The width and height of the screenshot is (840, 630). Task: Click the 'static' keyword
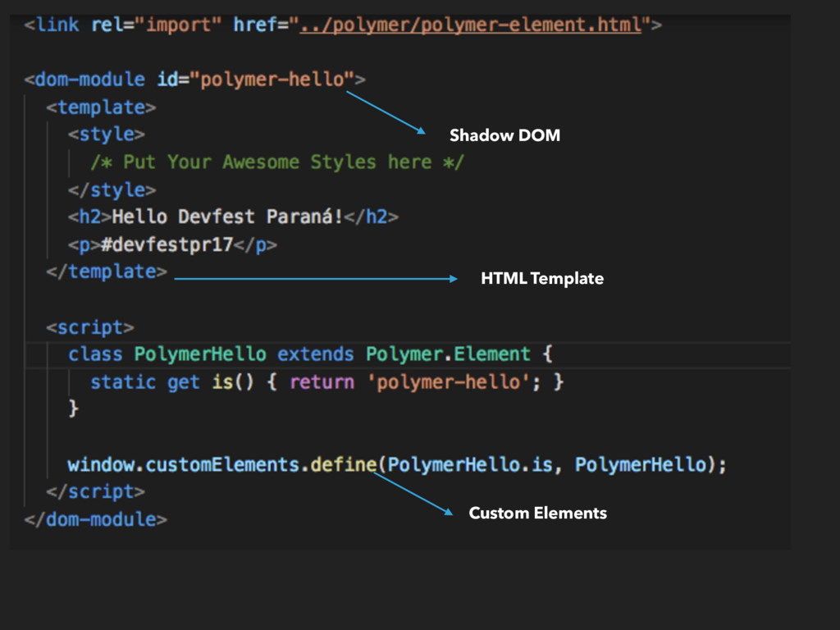click(x=123, y=382)
